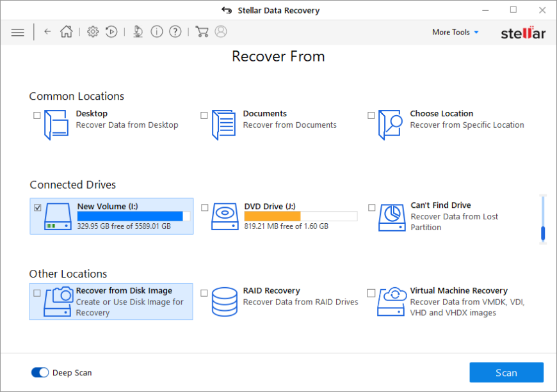Go to the Home screen icon

(x=67, y=31)
